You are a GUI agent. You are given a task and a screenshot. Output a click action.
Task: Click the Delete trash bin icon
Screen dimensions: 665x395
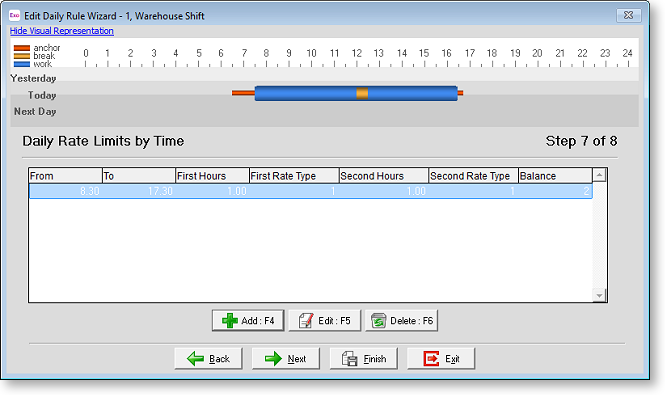(378, 320)
